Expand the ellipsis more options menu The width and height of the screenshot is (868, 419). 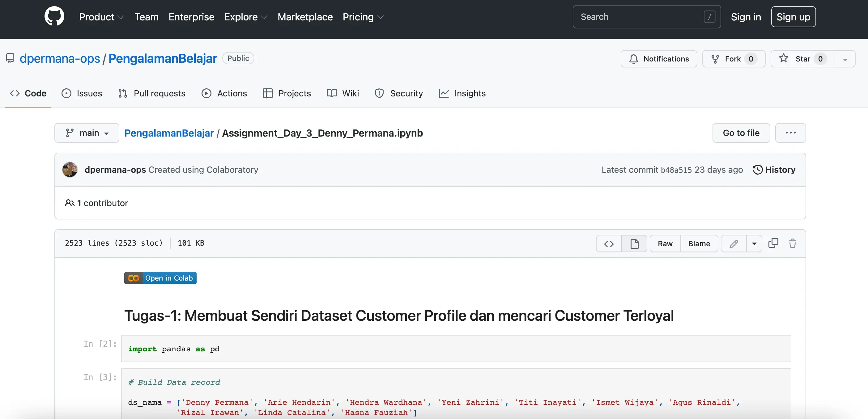point(790,133)
